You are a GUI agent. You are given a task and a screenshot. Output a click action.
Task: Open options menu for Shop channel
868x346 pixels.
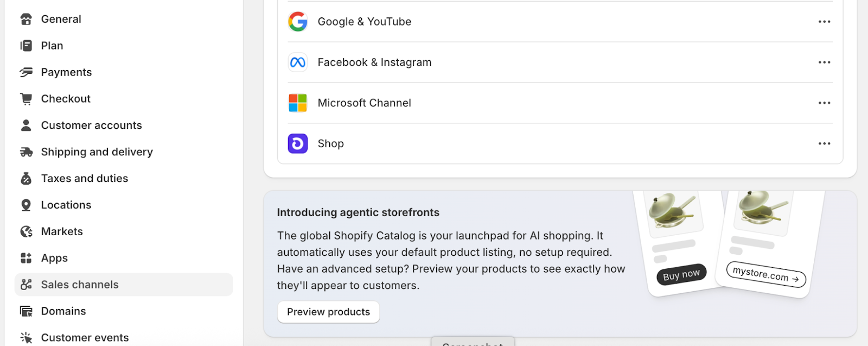825,144
